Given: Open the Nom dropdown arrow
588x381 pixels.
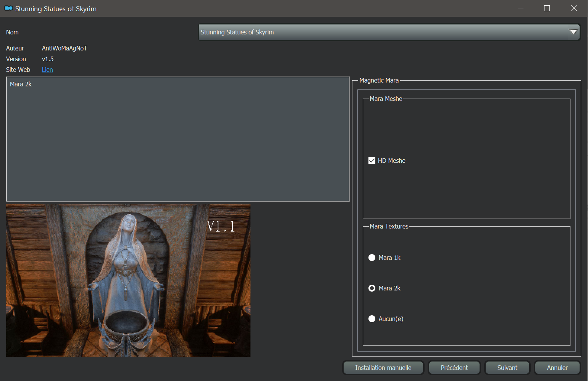Looking at the screenshot, I should (573, 32).
